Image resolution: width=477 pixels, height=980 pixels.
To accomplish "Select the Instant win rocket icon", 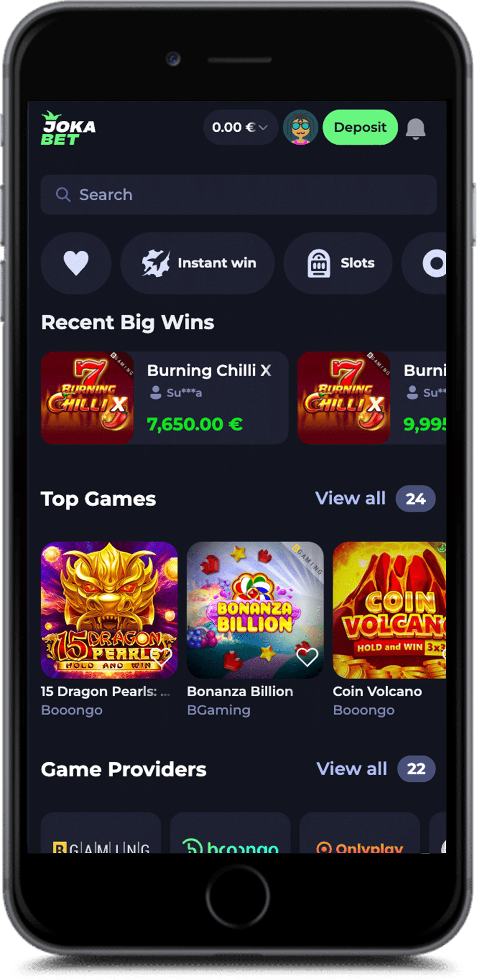I will pyautogui.click(x=156, y=263).
